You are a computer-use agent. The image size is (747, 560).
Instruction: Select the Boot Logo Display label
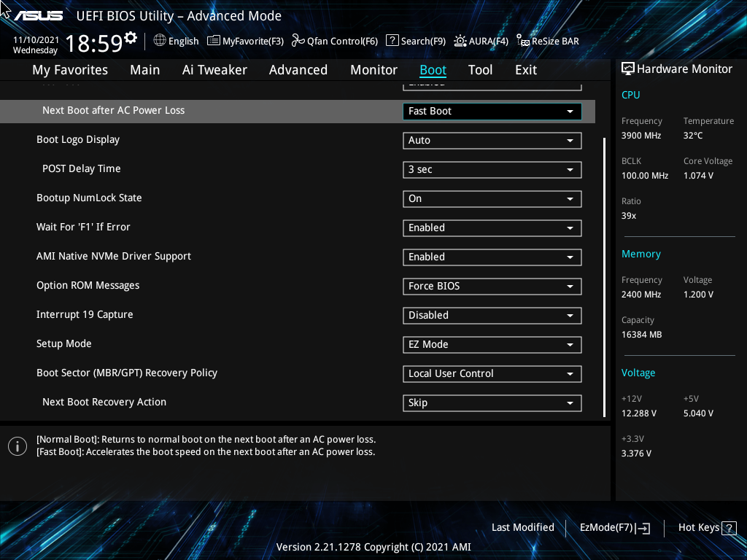point(78,139)
